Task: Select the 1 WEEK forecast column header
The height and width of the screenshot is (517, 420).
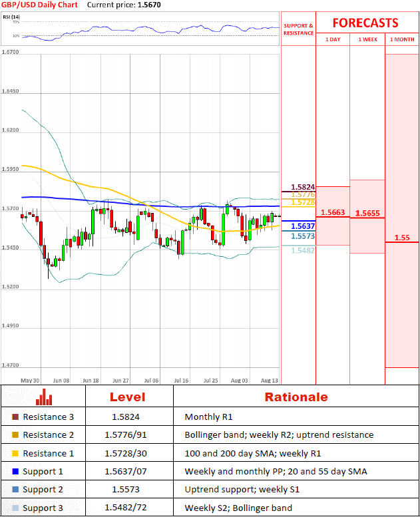Action: [367, 39]
